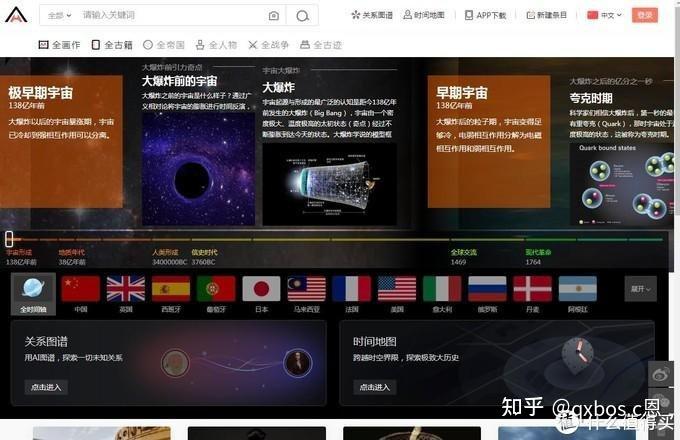Open the APP下载 link
This screenshot has height=440, width=680.
(485, 15)
